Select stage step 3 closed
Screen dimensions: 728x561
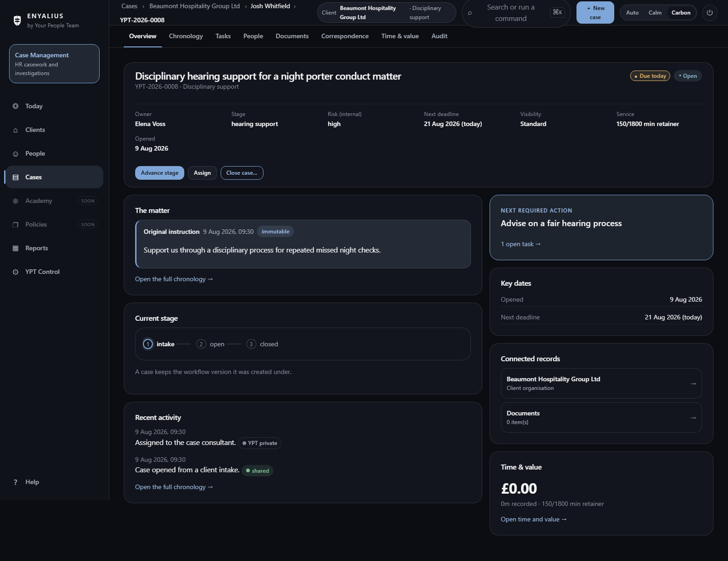point(262,344)
